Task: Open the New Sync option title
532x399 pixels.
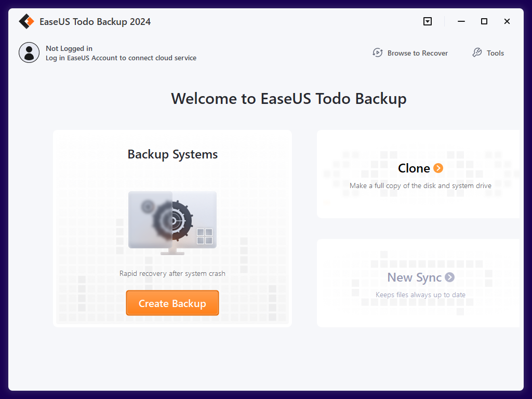Action: click(x=414, y=277)
